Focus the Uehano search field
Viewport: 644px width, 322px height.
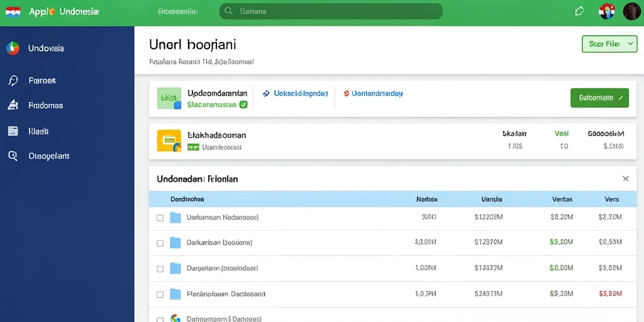(x=331, y=11)
